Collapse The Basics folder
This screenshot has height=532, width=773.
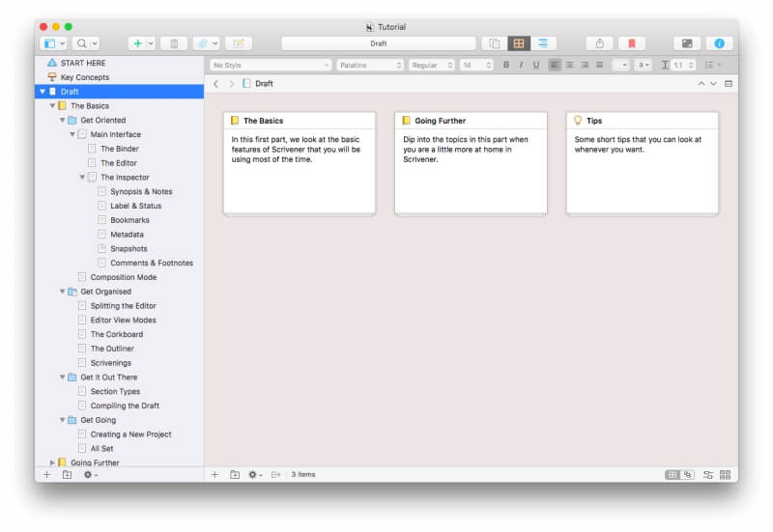52,106
